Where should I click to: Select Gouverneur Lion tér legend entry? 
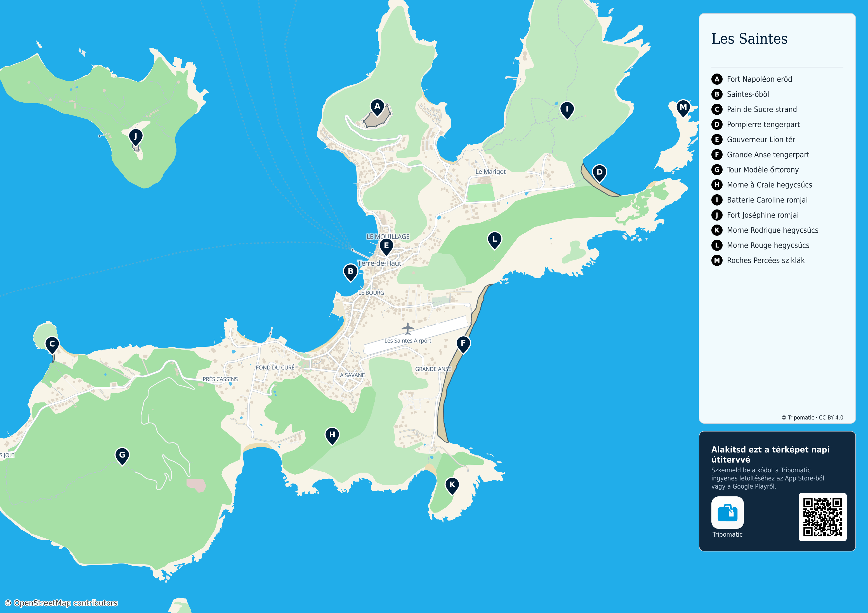(761, 140)
